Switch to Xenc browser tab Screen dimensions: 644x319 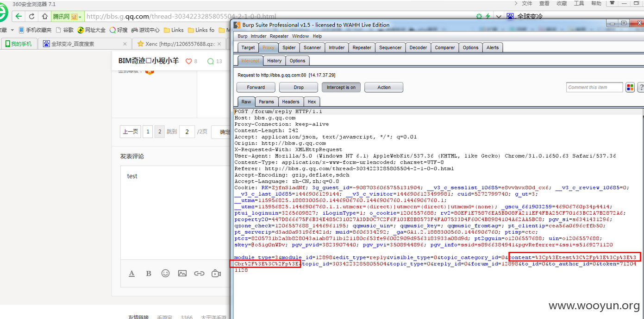(180, 44)
